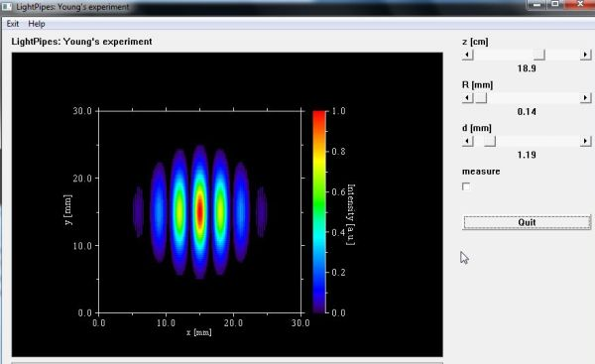595x364 pixels.
Task: Click the Quit button
Action: coord(527,222)
